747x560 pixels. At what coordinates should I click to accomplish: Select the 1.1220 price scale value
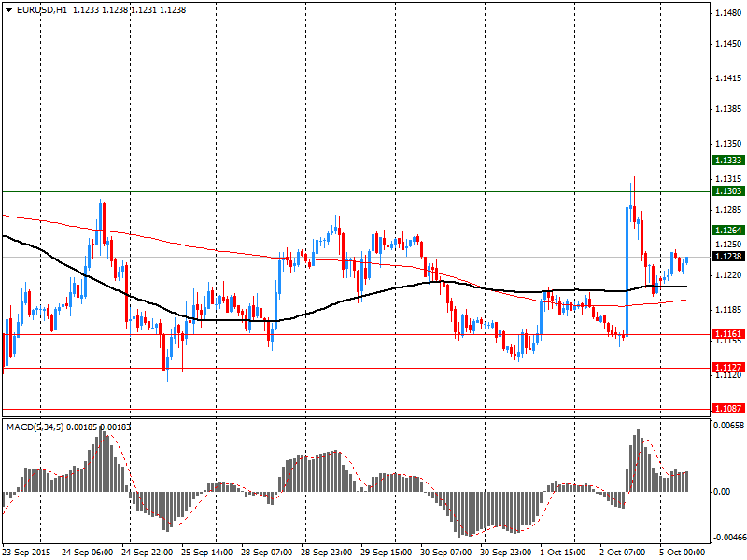728,275
